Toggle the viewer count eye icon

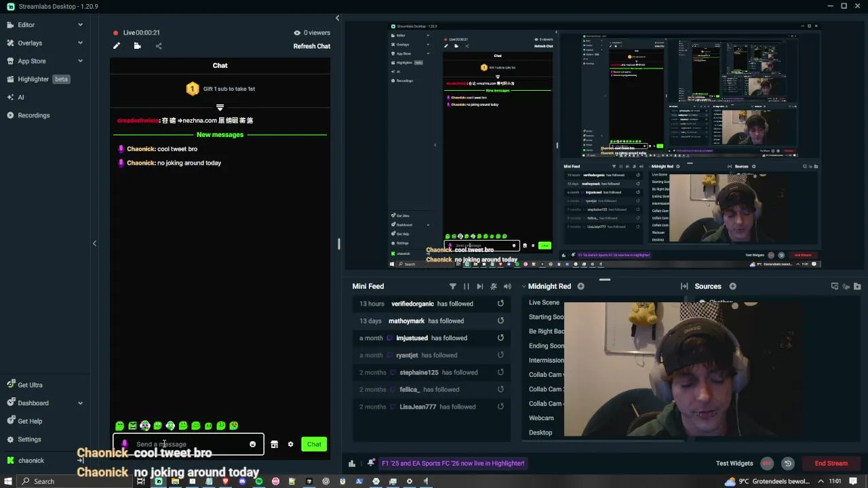(x=296, y=33)
